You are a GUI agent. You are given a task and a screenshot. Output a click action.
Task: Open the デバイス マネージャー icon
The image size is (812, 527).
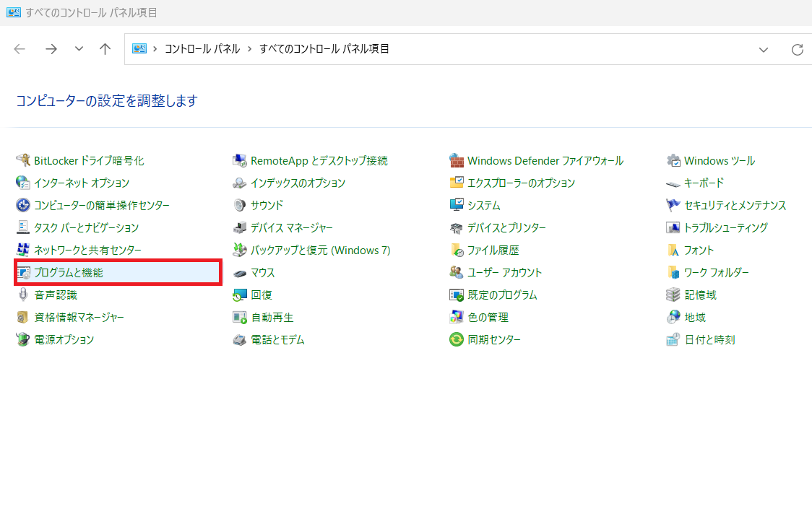tap(239, 227)
